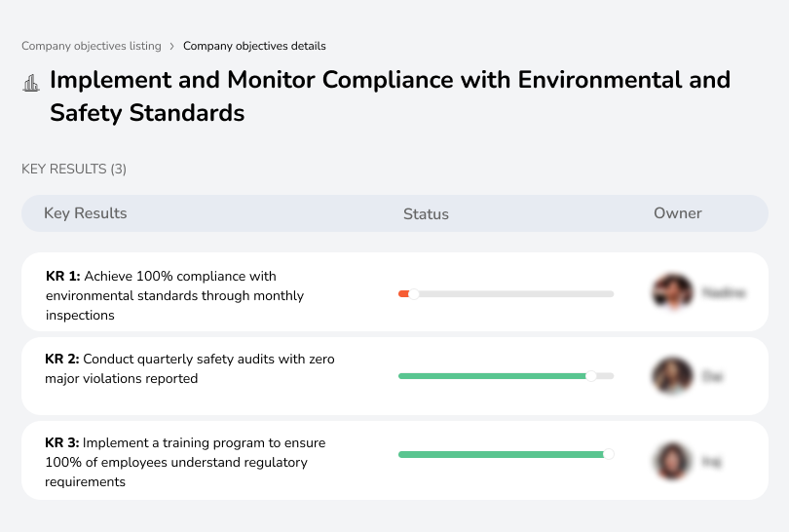Click the Owner column header
The height and width of the screenshot is (532, 789).
[677, 213]
